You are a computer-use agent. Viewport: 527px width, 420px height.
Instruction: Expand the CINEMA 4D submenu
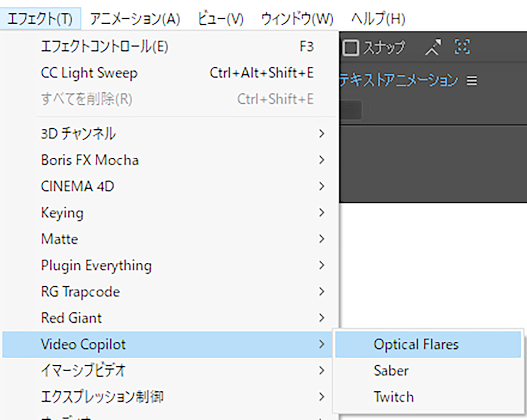(170, 186)
